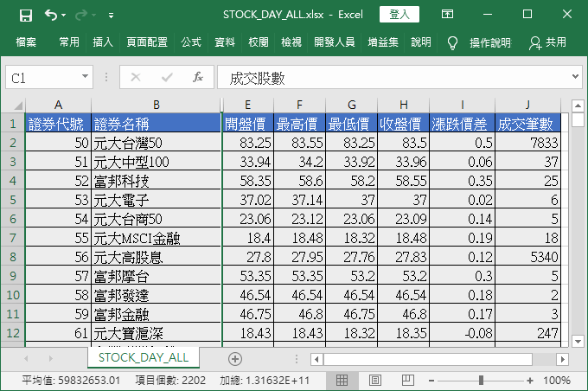The height and width of the screenshot is (391, 588).
Task: Open the 開發人員 ribbon tab
Action: (x=335, y=42)
